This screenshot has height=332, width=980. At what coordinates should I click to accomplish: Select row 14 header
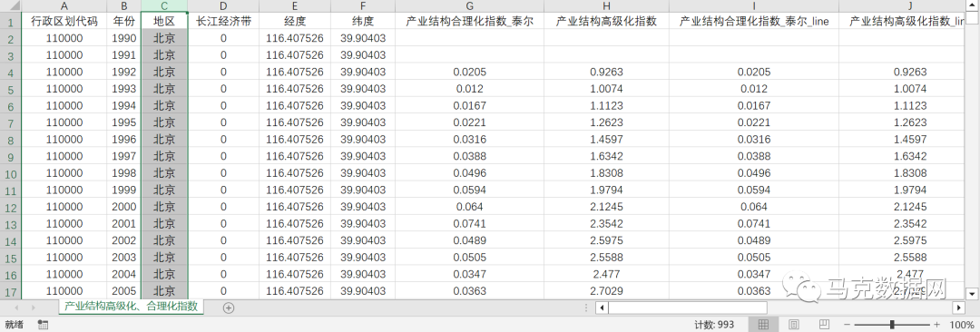click(x=11, y=240)
